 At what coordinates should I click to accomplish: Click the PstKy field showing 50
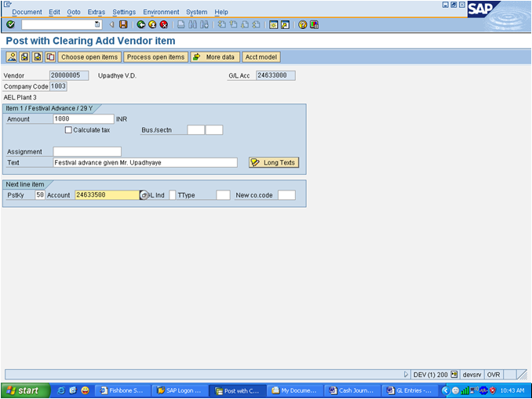(x=40, y=195)
